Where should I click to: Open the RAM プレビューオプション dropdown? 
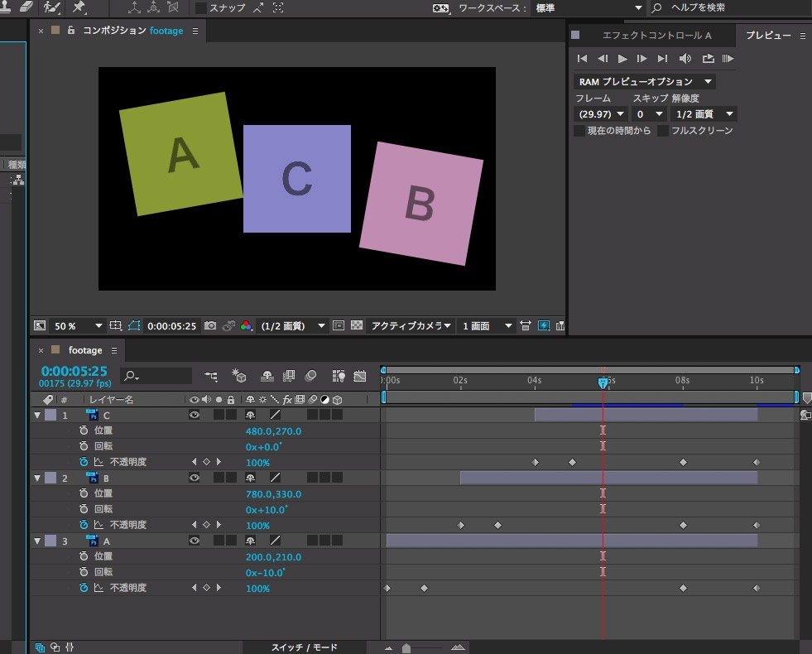(x=644, y=82)
